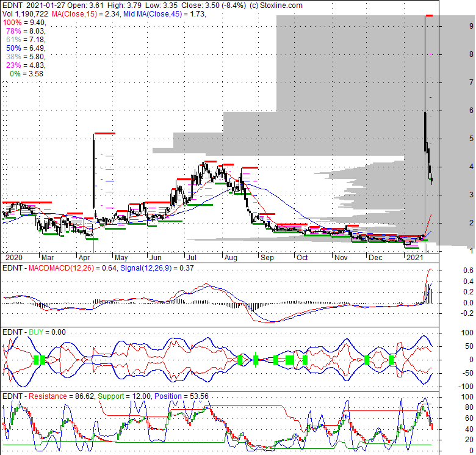Click the May label on the time axis

[x=121, y=258]
